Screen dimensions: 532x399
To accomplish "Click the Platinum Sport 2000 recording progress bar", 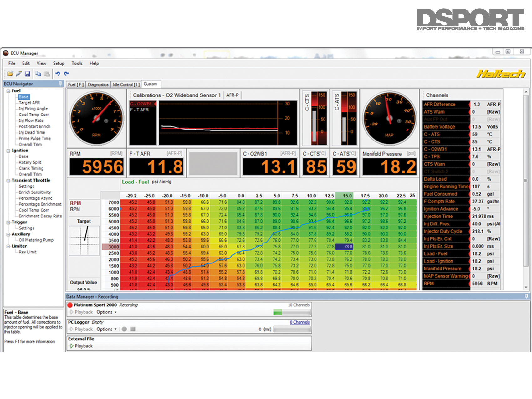I will [x=292, y=312].
